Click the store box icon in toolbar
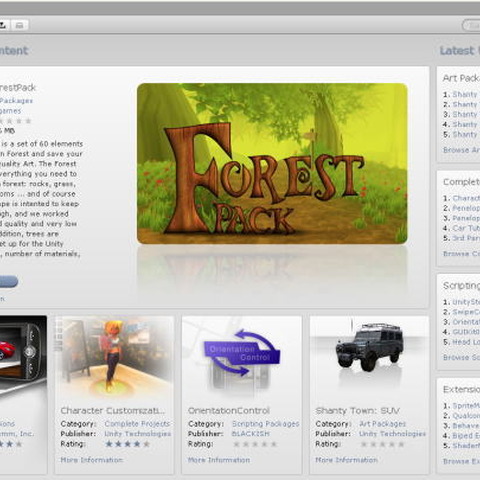Image resolution: width=480 pixels, height=480 pixels. click(19, 25)
